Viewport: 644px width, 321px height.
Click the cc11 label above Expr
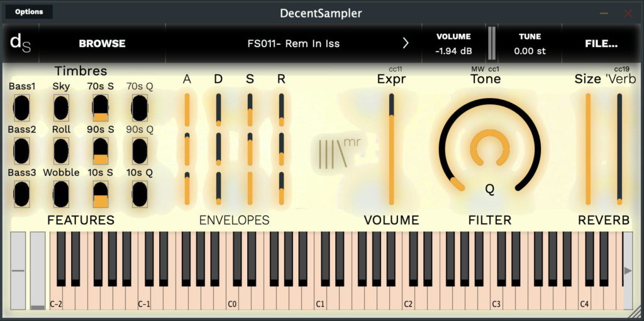click(x=396, y=69)
